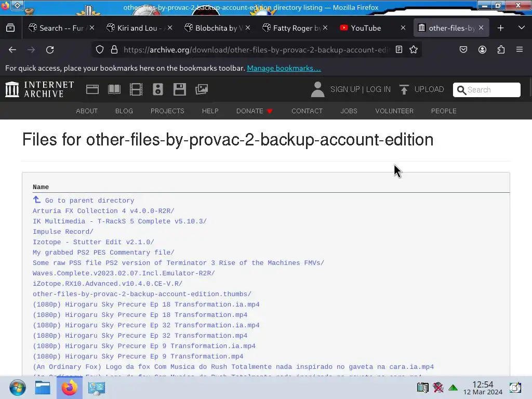
Task: Open My grabbed PS2 PES Commentary folder
Action: 103,252
